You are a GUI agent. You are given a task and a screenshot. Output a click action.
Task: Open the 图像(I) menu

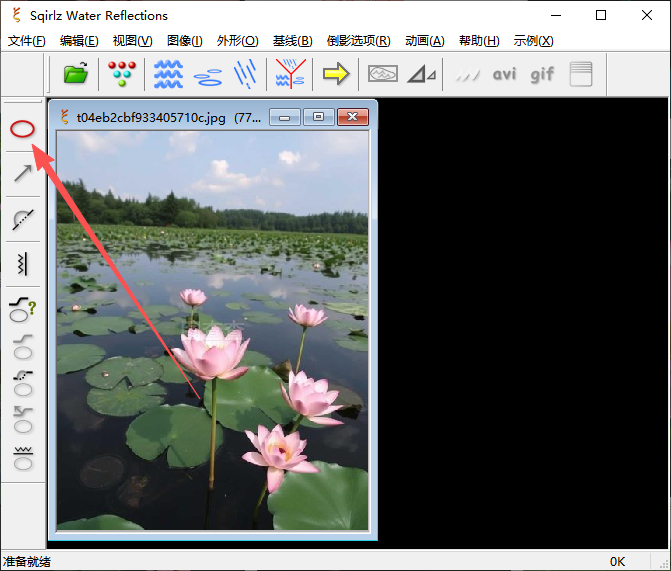[x=184, y=41]
